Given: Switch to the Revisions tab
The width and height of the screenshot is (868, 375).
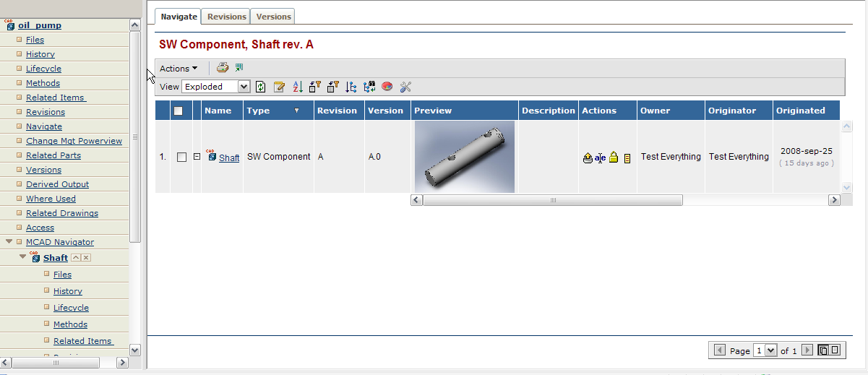Looking at the screenshot, I should click(x=227, y=17).
